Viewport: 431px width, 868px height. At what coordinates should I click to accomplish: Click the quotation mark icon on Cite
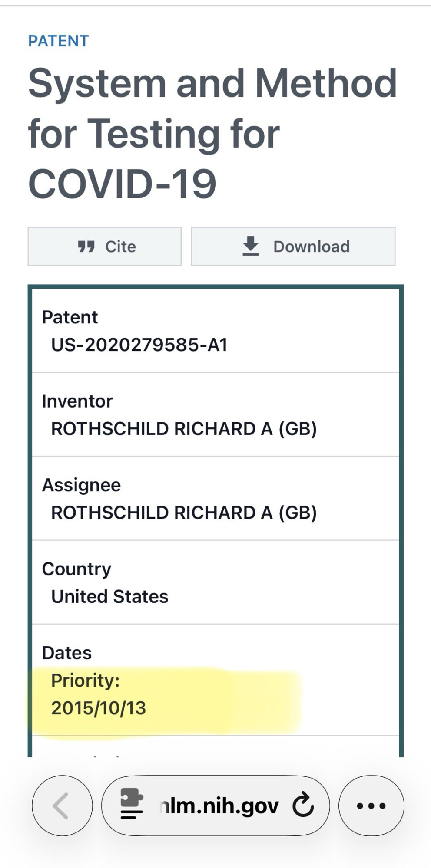[x=86, y=247]
